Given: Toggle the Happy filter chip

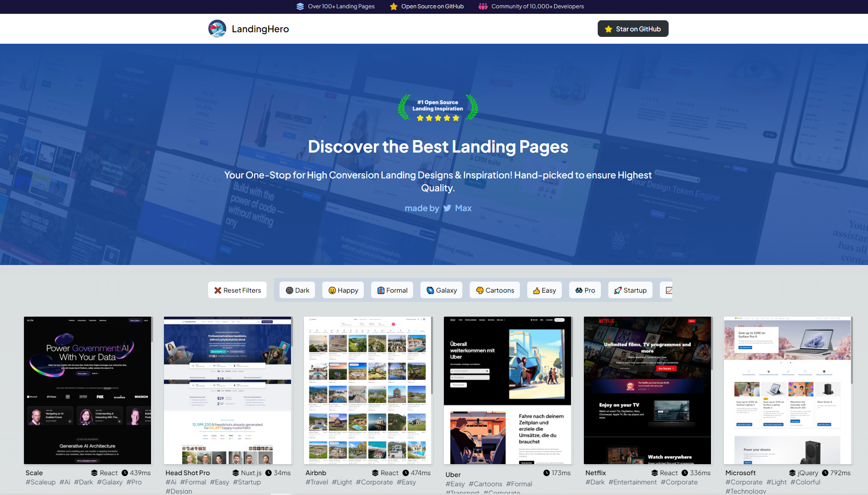Looking at the screenshot, I should (343, 290).
